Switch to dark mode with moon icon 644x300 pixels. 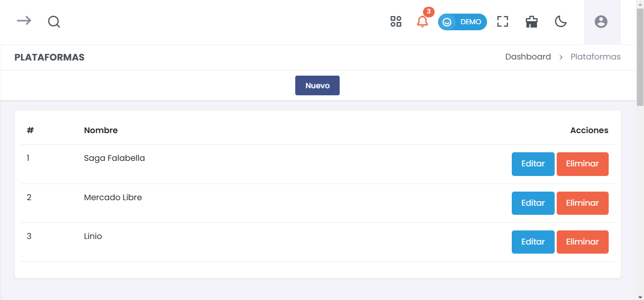pos(561,22)
